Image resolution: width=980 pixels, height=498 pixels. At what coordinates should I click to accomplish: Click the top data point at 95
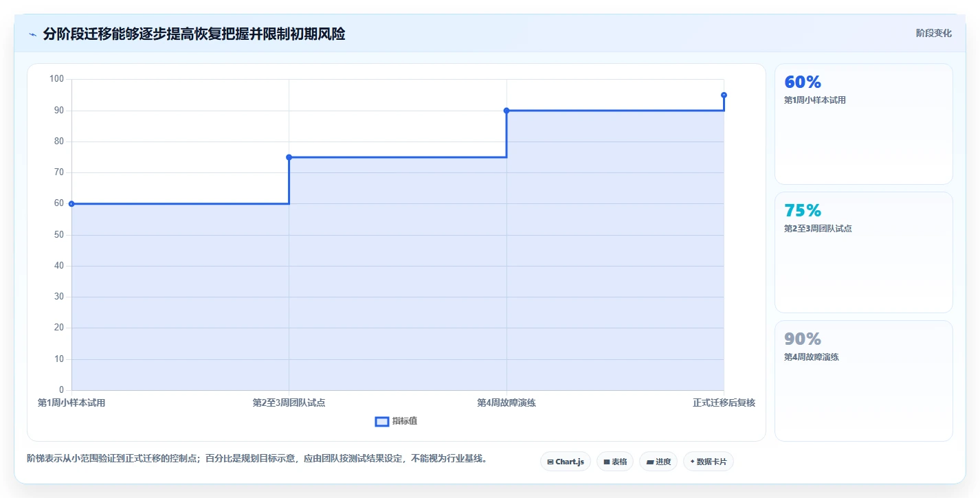724,95
